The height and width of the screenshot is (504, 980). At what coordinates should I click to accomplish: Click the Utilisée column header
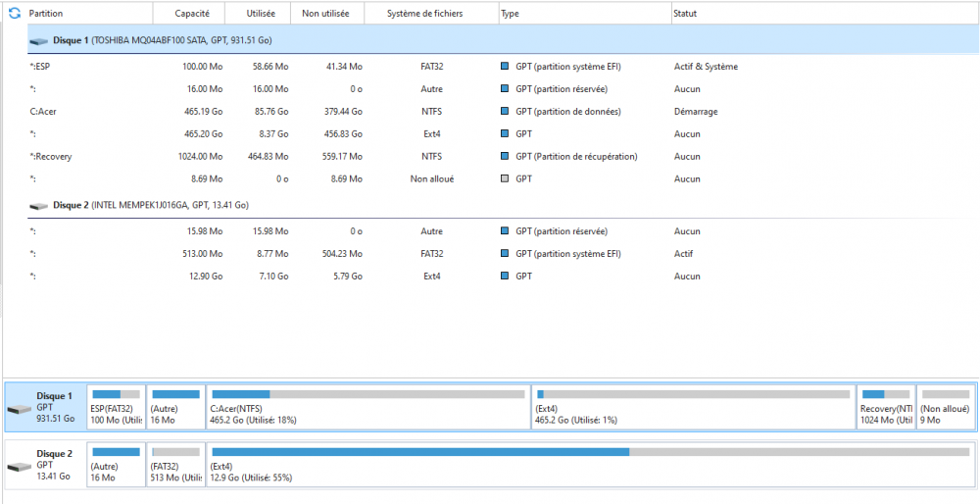(x=259, y=14)
